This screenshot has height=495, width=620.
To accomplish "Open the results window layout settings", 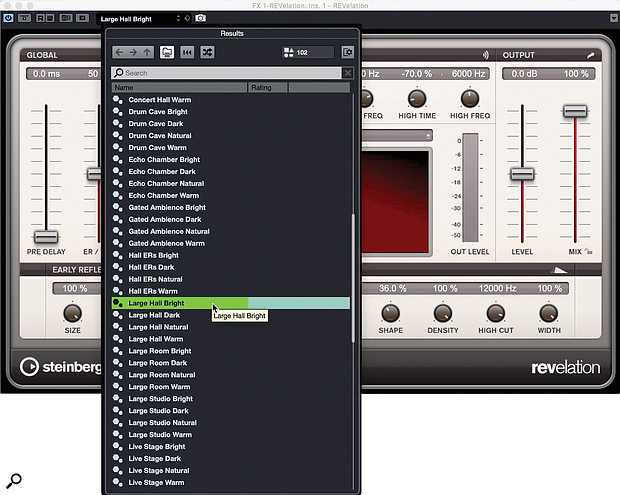I will 348,52.
